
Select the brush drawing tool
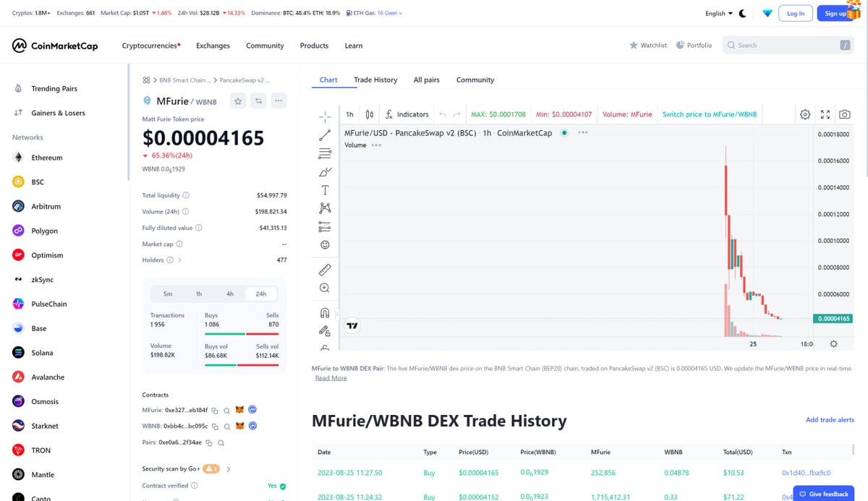[325, 172]
